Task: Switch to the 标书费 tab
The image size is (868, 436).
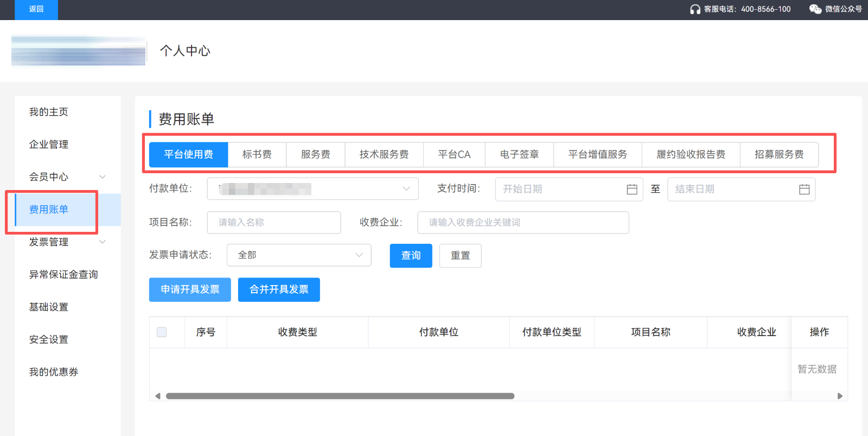Action: point(257,155)
